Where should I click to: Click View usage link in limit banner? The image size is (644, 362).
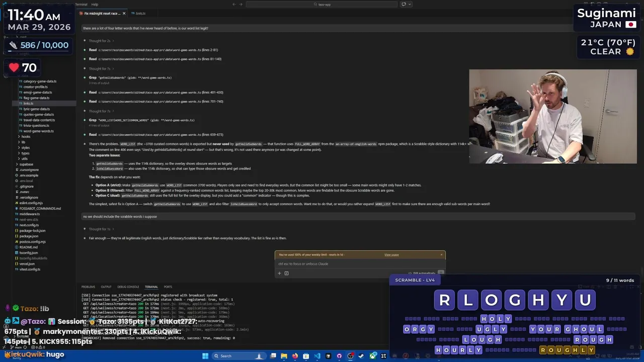[x=391, y=255]
